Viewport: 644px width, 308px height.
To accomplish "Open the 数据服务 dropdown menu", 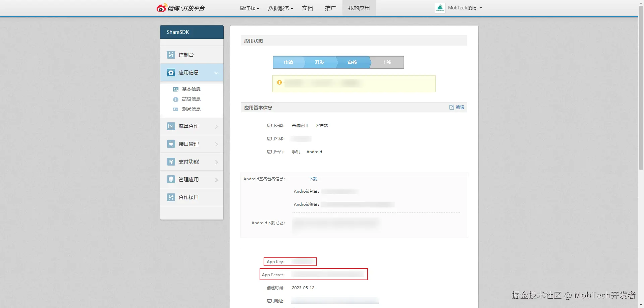I will pos(280,8).
